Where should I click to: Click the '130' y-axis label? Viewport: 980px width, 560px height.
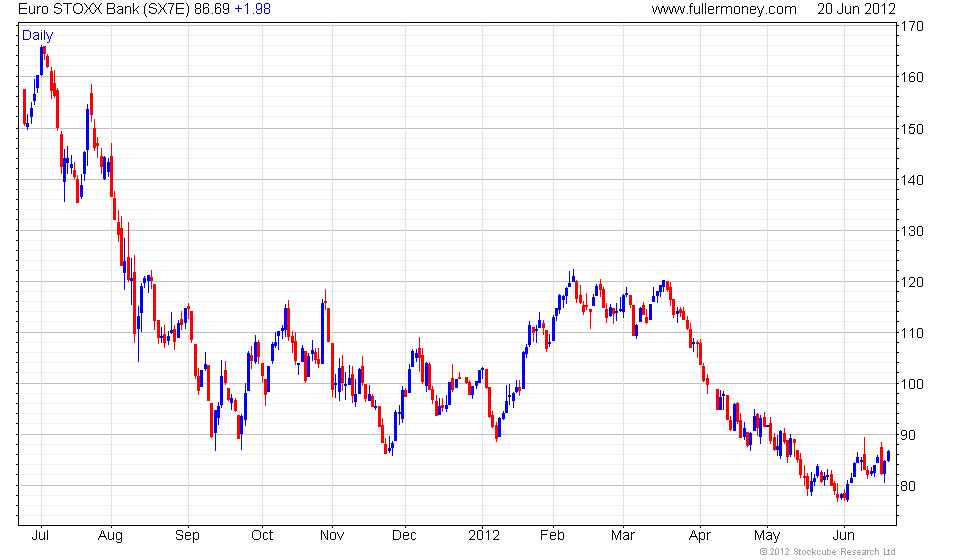(x=912, y=231)
